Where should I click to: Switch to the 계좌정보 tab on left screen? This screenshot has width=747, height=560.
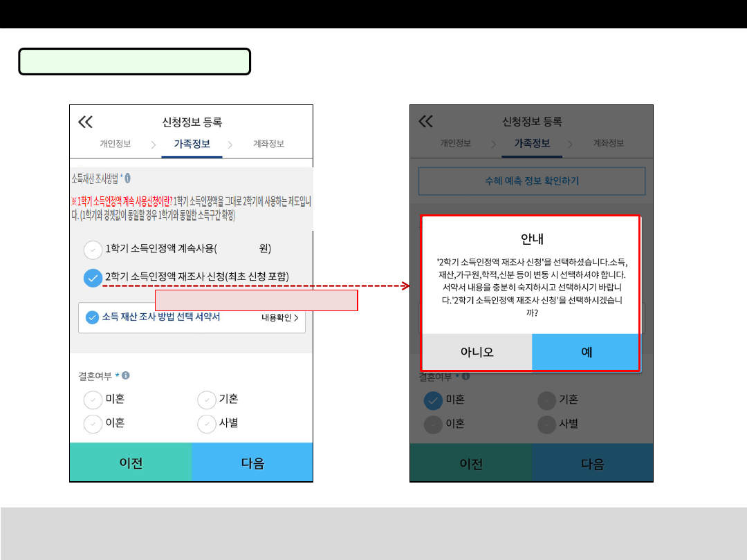pyautogui.click(x=268, y=144)
